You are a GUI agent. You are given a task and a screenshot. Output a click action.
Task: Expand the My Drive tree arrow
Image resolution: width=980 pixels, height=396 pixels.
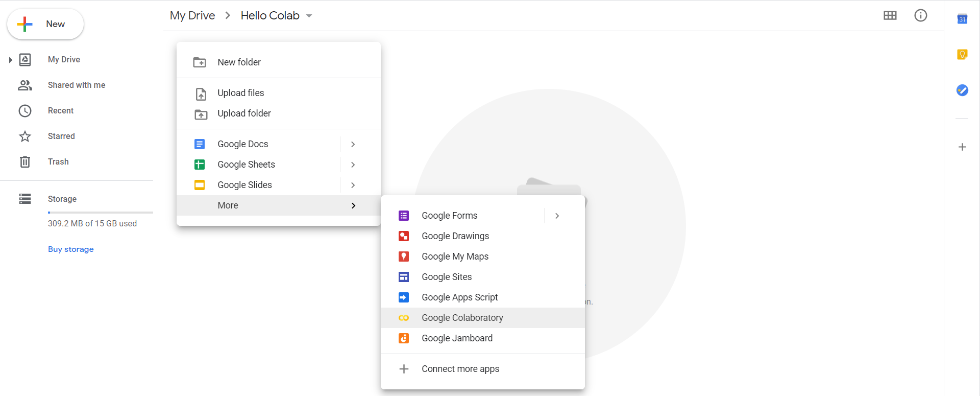pos(10,60)
